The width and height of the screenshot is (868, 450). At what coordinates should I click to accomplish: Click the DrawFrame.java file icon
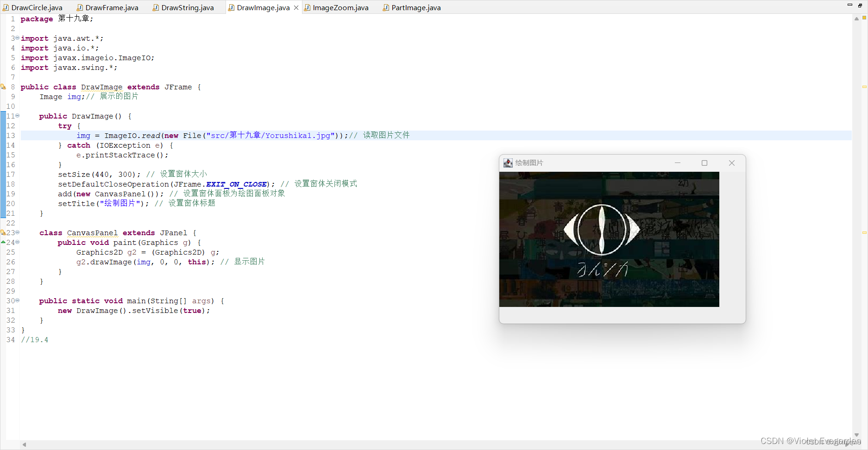pos(80,7)
